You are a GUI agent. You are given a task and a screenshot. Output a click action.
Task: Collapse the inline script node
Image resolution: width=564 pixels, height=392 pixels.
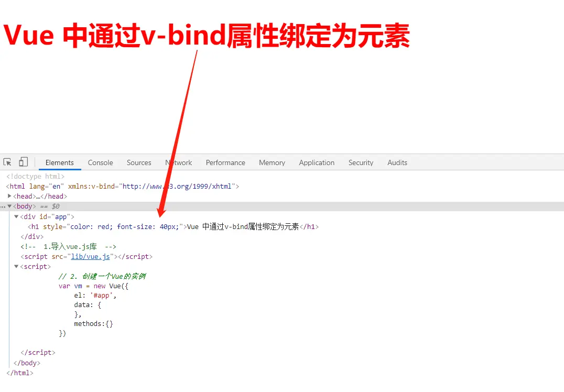click(x=16, y=267)
